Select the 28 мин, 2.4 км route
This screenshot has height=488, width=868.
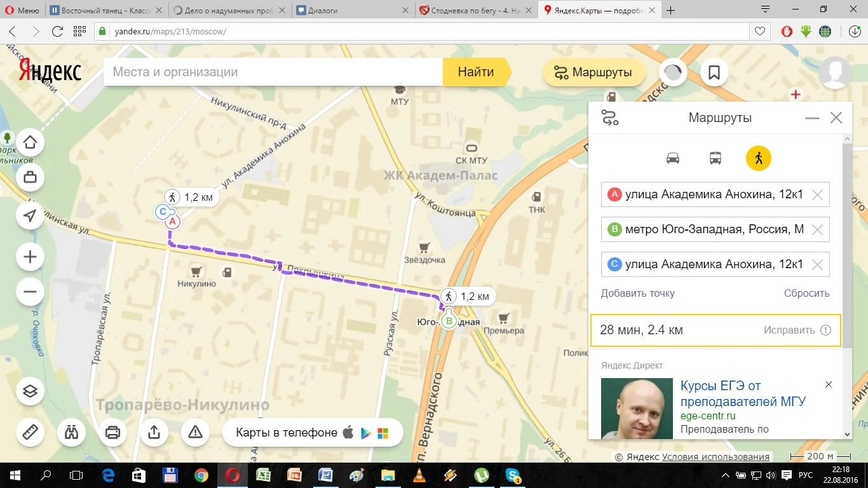(x=715, y=330)
